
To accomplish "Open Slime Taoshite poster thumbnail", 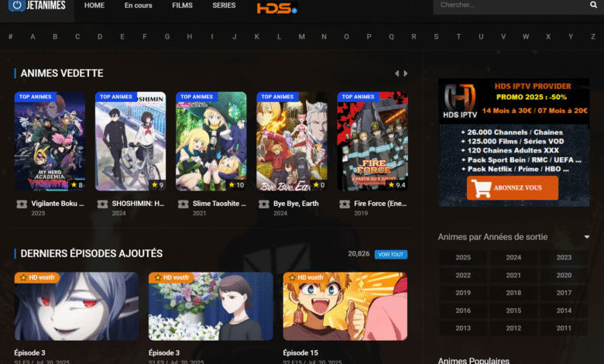I will point(211,142).
